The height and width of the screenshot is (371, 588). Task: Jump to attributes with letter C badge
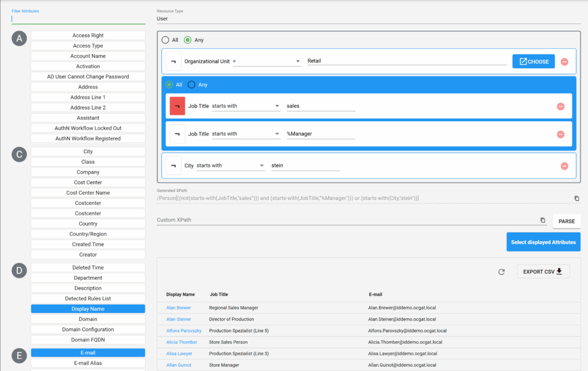click(x=19, y=154)
